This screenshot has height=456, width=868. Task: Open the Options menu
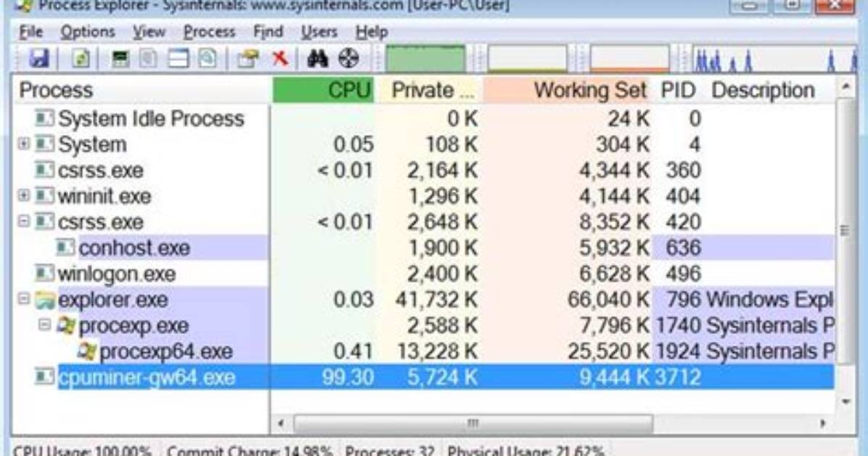88,32
